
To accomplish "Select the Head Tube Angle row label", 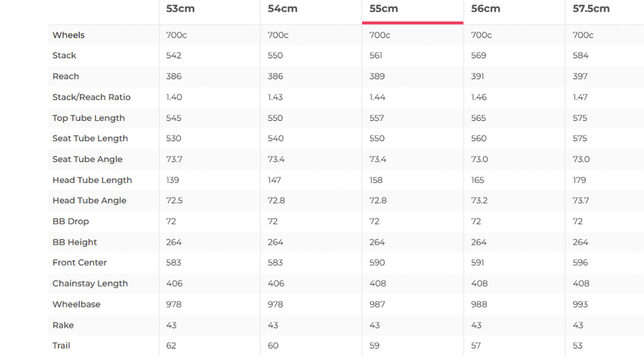I will (89, 200).
